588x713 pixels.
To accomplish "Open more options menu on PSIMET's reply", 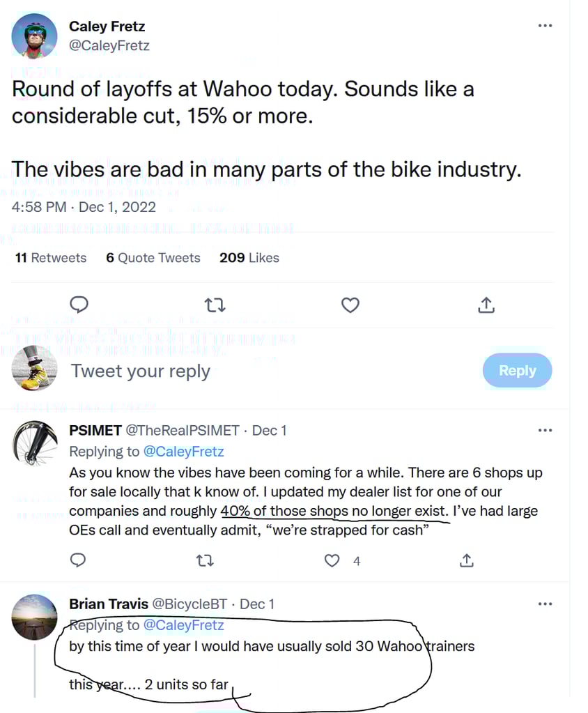I will (x=546, y=430).
